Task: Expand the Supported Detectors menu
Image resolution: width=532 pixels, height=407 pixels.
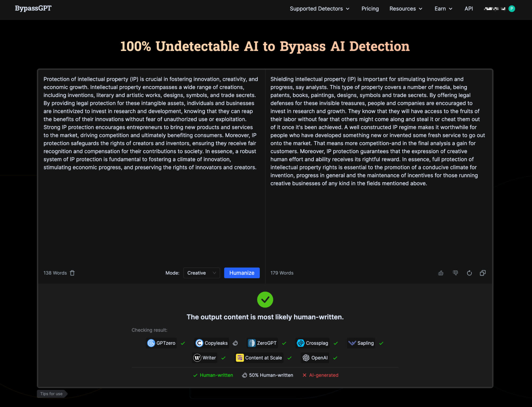Action: [319, 9]
